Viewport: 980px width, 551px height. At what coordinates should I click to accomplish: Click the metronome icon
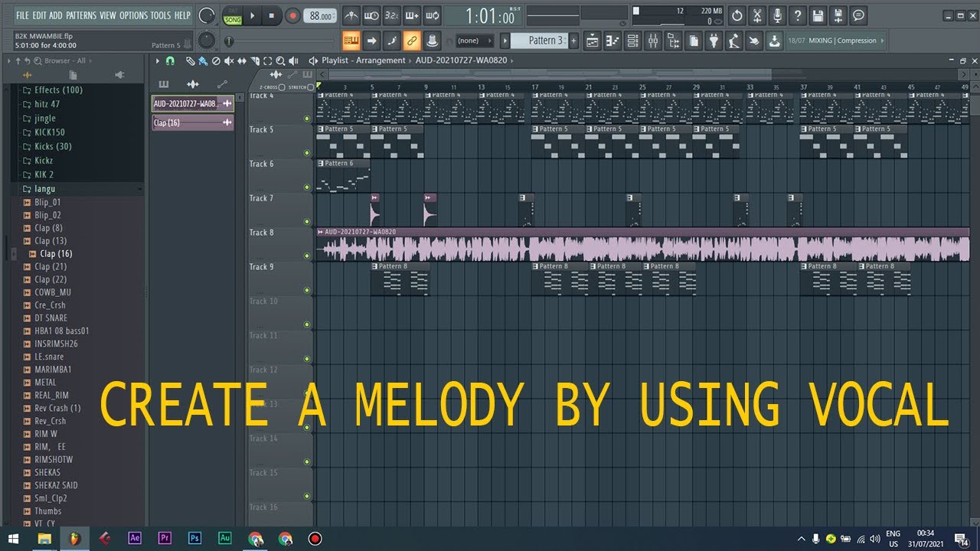coord(351,15)
